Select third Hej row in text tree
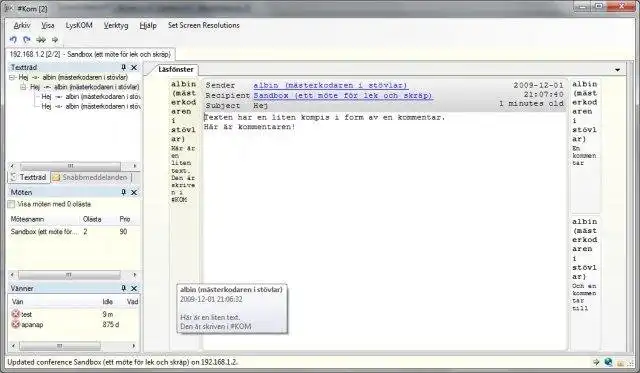 [91, 97]
